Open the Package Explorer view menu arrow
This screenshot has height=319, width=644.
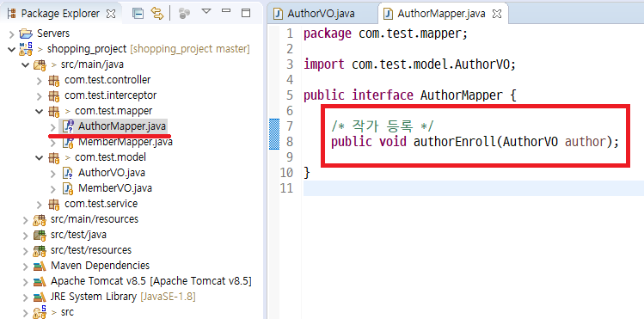pyautogui.click(x=206, y=11)
